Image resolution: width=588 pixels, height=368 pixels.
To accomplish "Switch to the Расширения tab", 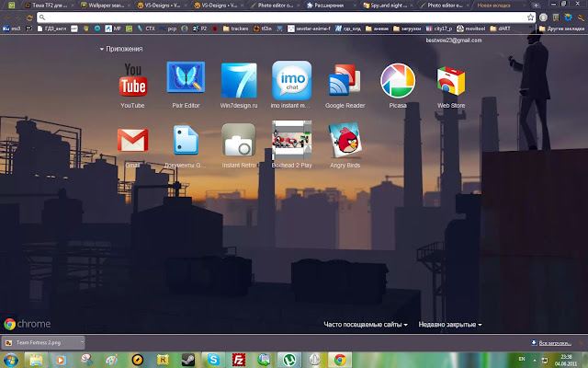I will 329,6.
